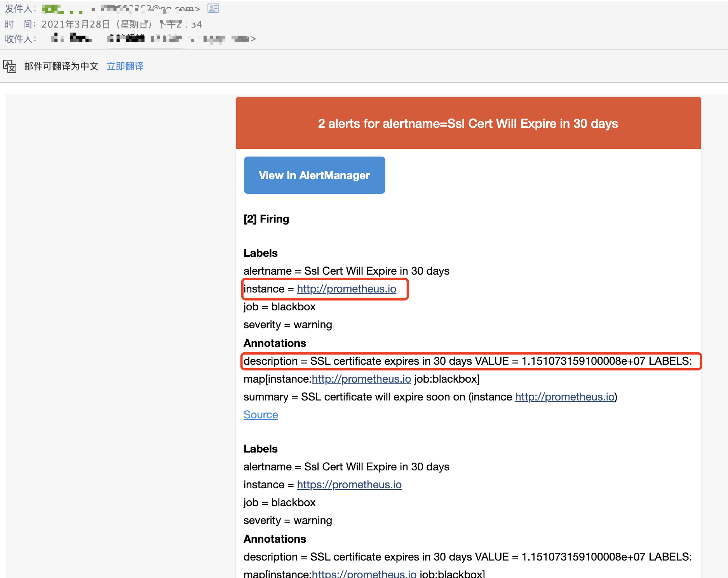The height and width of the screenshot is (578, 728).
Task: Click the second alert's description annotation line
Action: [x=468, y=557]
